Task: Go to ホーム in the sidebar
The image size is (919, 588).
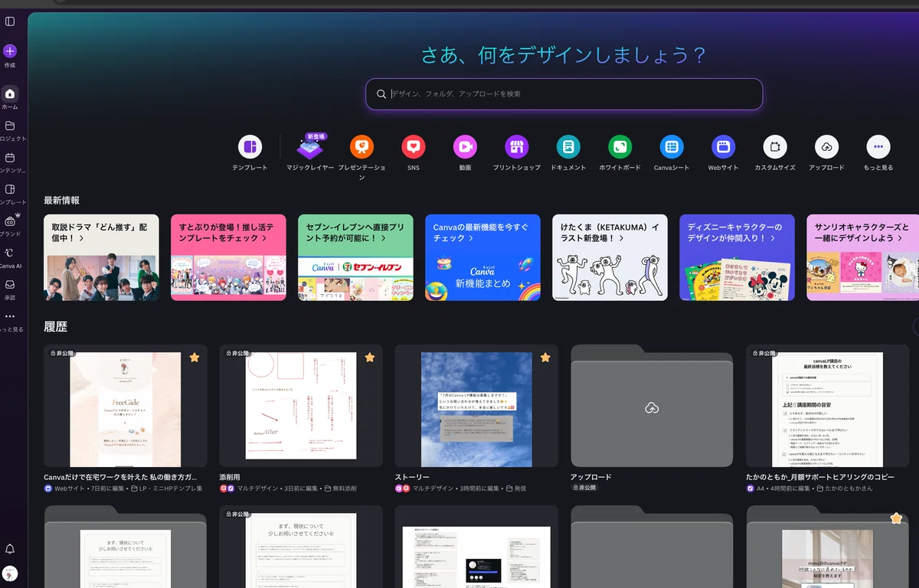Action: coord(10,93)
